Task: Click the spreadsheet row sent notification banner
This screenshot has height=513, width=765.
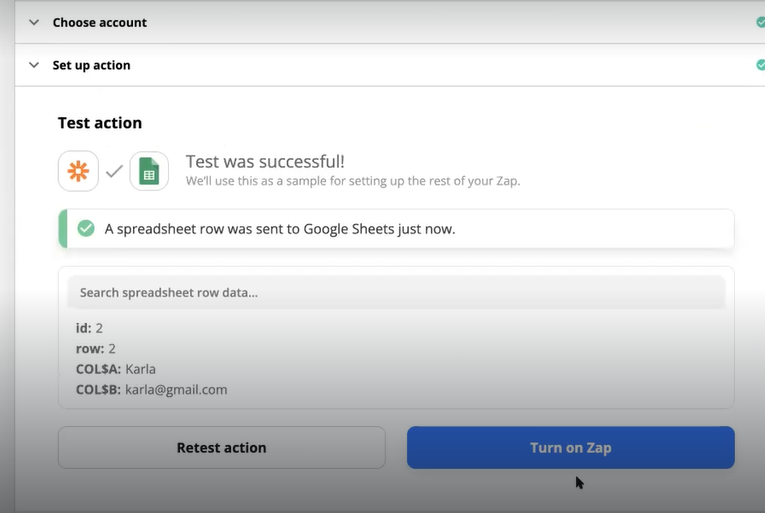Action: point(396,228)
